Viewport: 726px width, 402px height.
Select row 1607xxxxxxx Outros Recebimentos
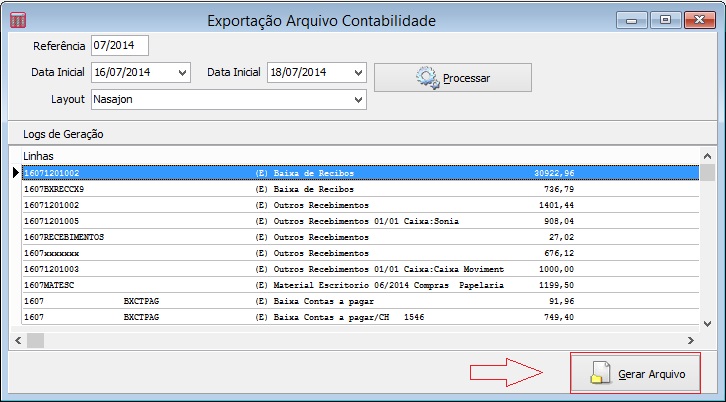click(360, 253)
